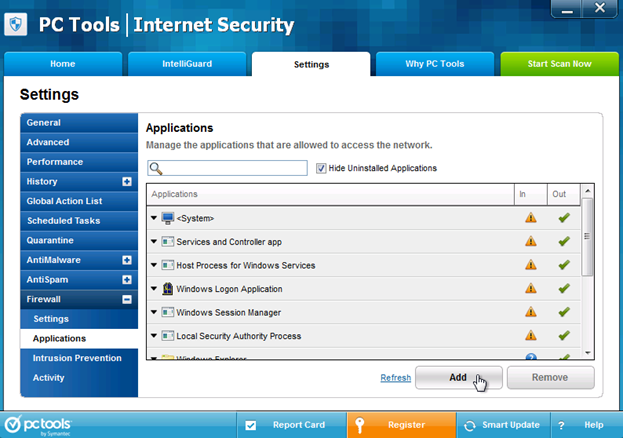Click the Local Security Authority Process icon
Screen dimensions: 623x438
tap(168, 336)
